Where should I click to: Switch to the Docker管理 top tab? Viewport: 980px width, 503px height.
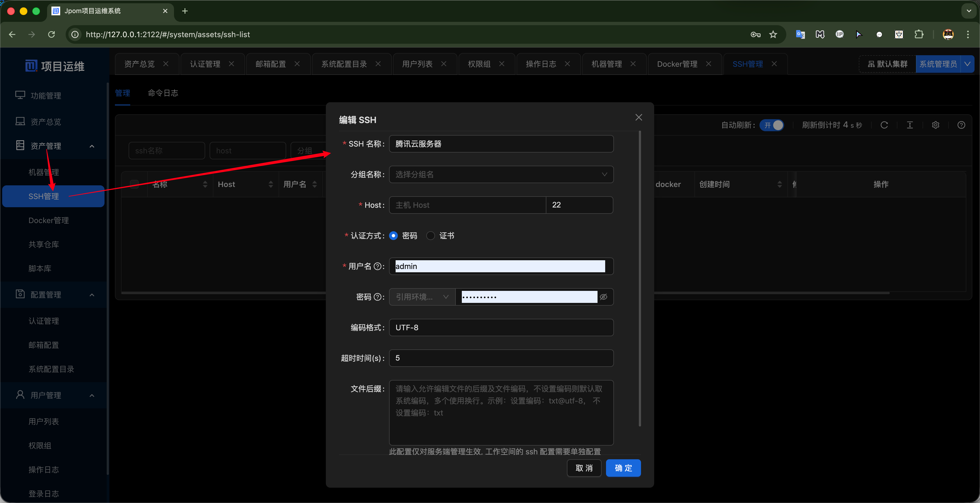click(x=677, y=64)
